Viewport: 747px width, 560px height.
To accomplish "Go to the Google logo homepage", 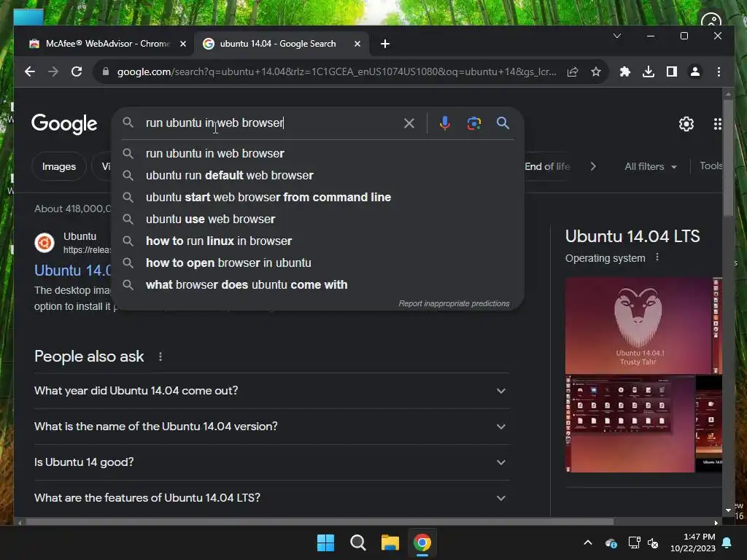I will [64, 124].
